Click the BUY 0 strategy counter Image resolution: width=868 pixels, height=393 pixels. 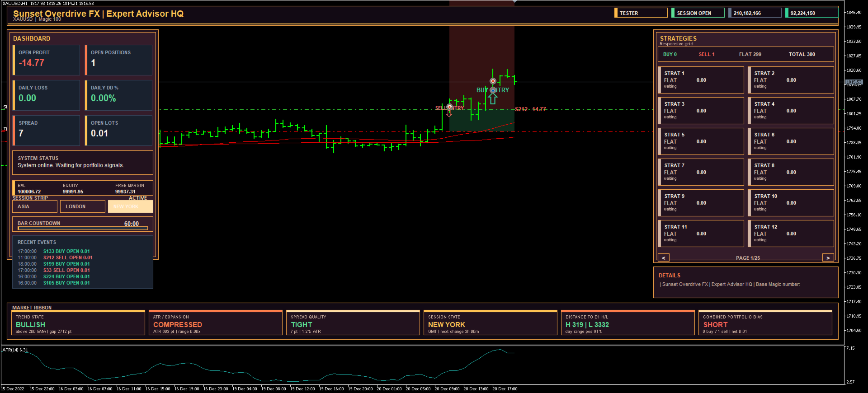coord(670,54)
